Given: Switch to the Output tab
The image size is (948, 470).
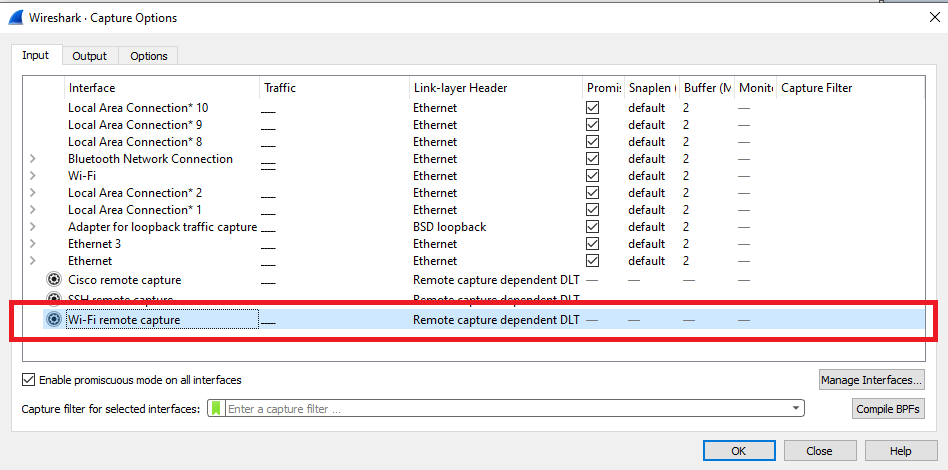Looking at the screenshot, I should pos(89,56).
